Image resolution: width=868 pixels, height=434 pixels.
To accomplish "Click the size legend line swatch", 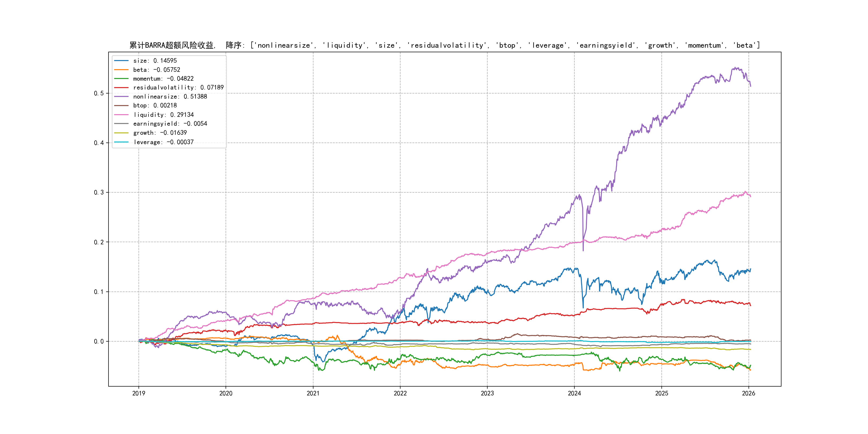I will [121, 61].
